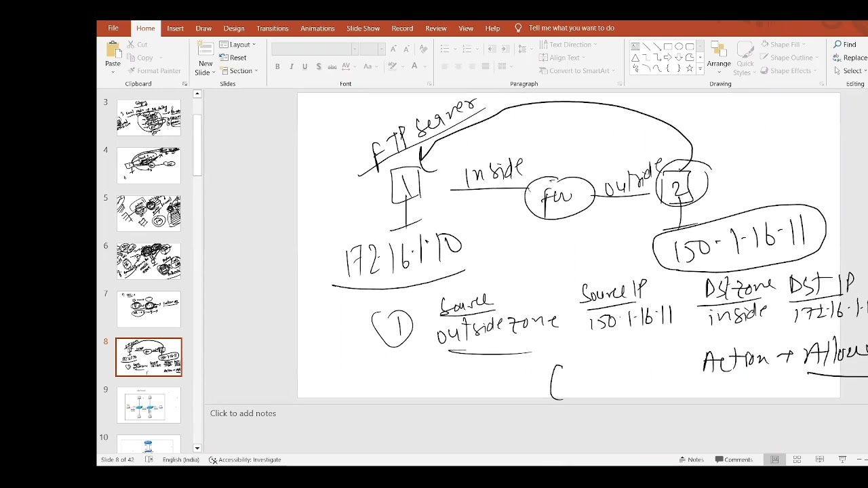
Task: Click the Copy button in Clipboard group
Action: pos(140,58)
